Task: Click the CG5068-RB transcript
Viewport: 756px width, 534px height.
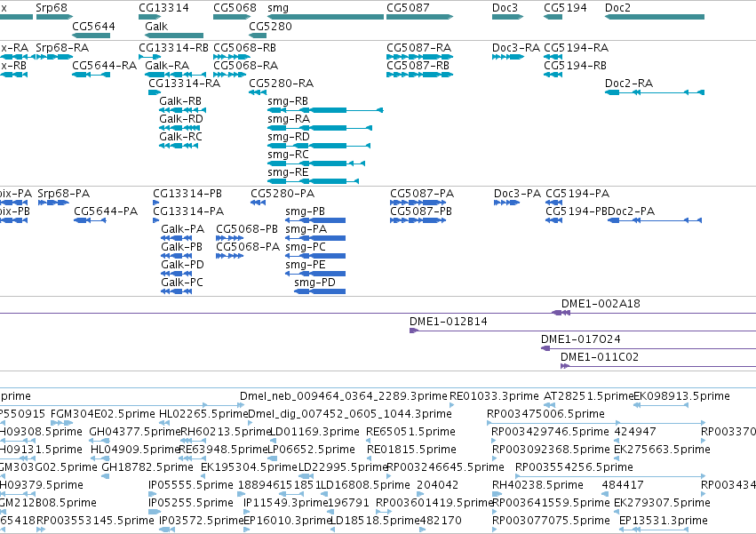Action: coord(232,57)
